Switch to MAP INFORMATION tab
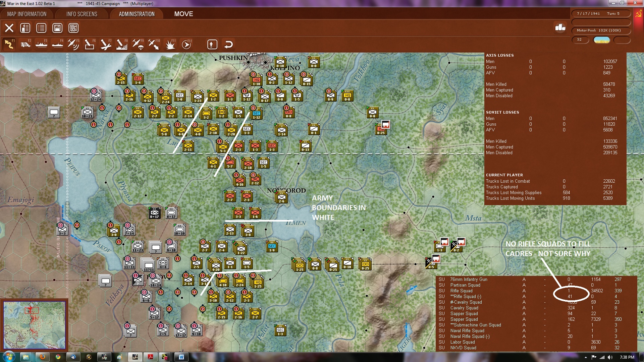 [27, 14]
